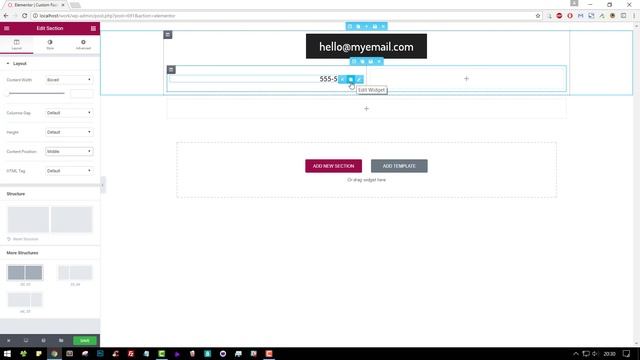Viewport: 640px width, 360px height.
Task: Open responsive mode monitor icon in bottom panel
Action: pyautogui.click(x=26, y=340)
